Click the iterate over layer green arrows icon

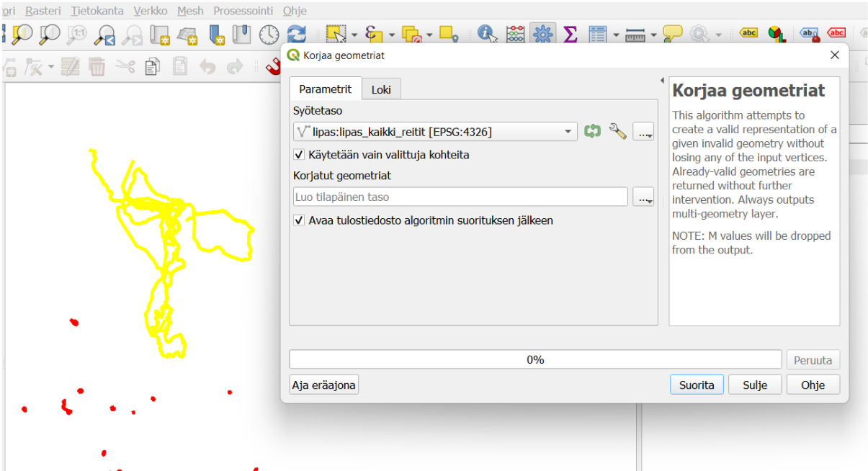pyautogui.click(x=592, y=131)
